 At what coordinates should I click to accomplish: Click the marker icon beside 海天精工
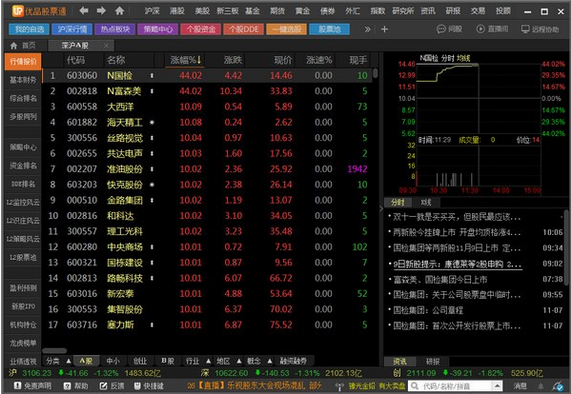152,122
